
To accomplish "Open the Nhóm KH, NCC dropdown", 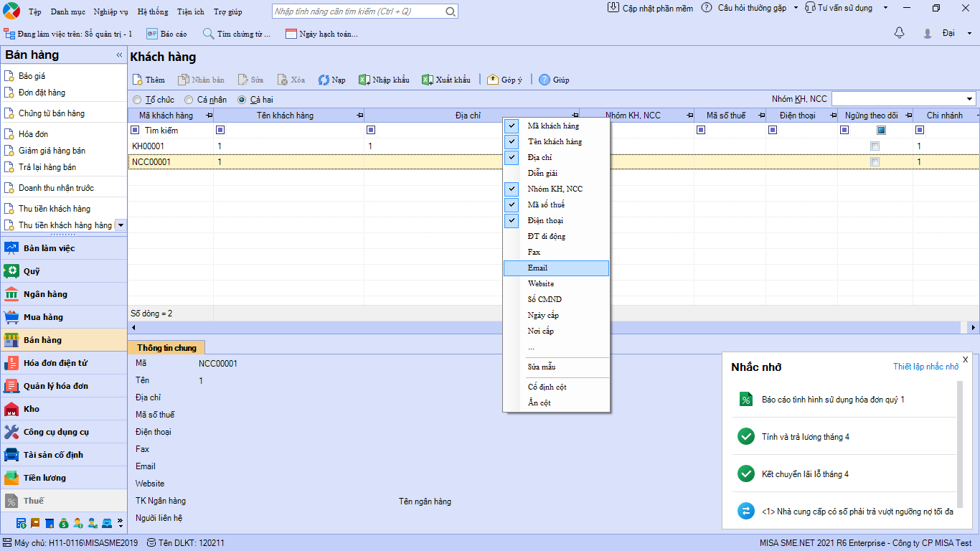I will tap(970, 99).
